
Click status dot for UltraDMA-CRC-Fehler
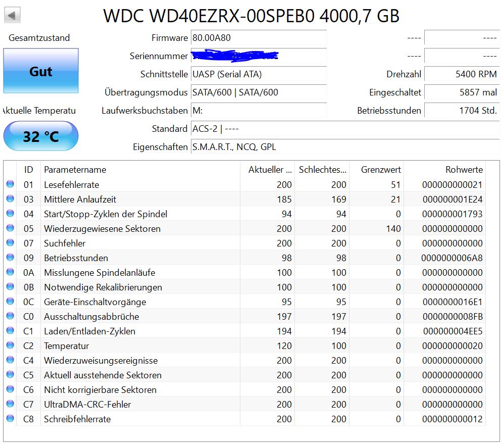point(10,404)
